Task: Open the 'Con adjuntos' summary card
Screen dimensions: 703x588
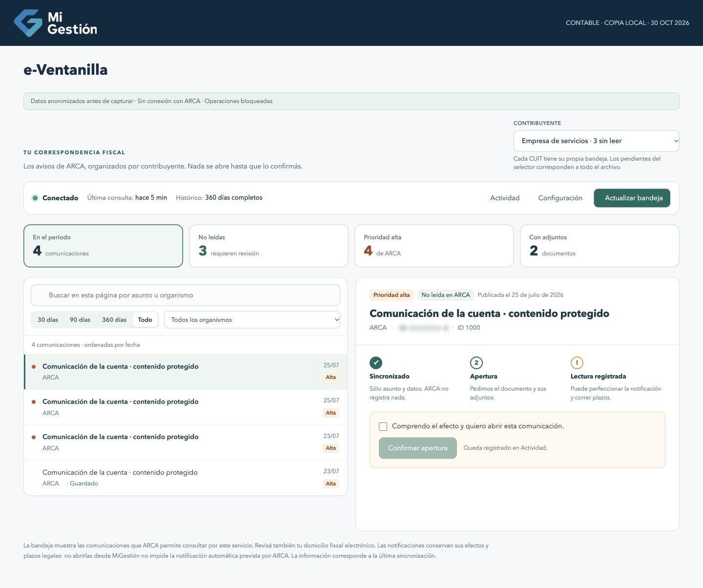Action: pyautogui.click(x=600, y=246)
